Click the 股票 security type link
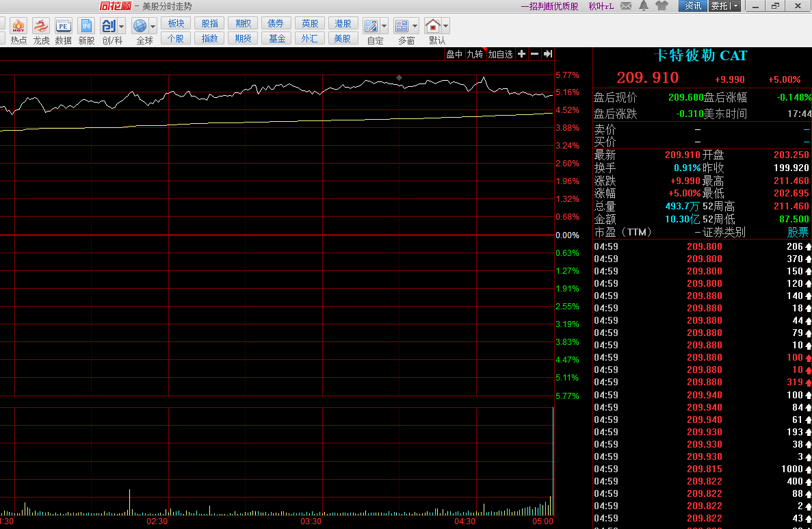 [798, 232]
